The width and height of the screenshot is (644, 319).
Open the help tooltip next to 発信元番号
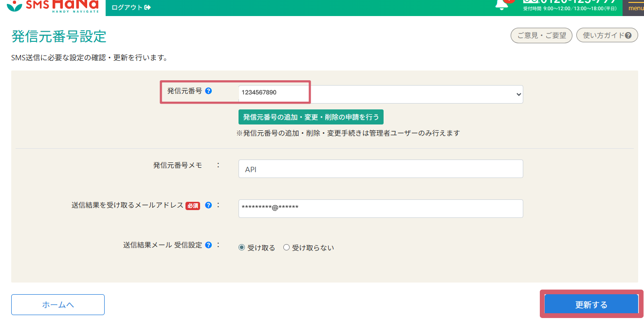tap(209, 90)
